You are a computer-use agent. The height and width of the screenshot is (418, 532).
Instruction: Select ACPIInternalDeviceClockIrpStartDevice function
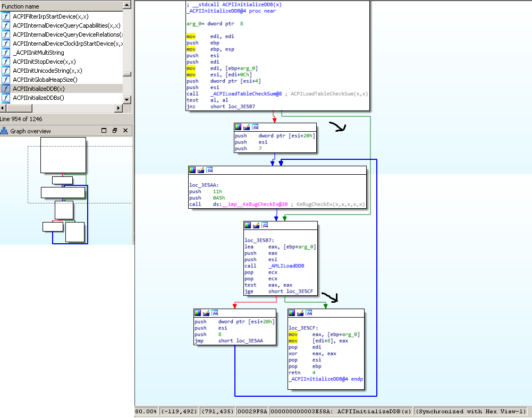[67, 44]
